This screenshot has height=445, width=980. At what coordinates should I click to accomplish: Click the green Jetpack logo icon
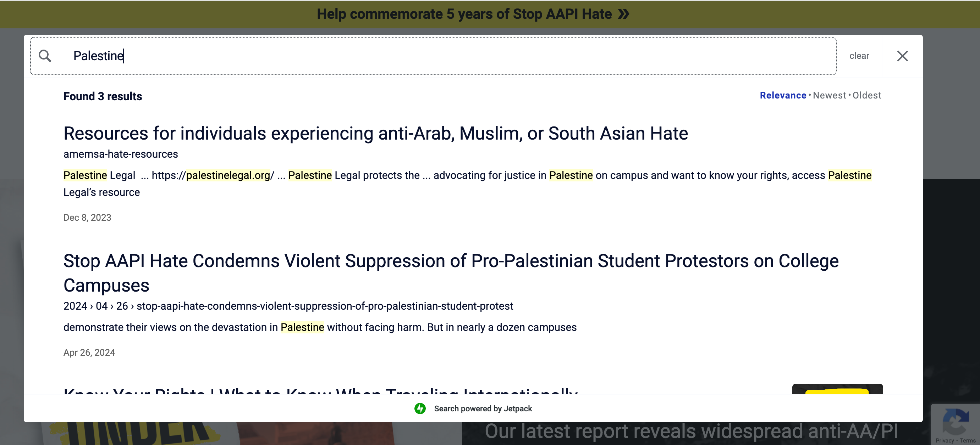point(420,408)
